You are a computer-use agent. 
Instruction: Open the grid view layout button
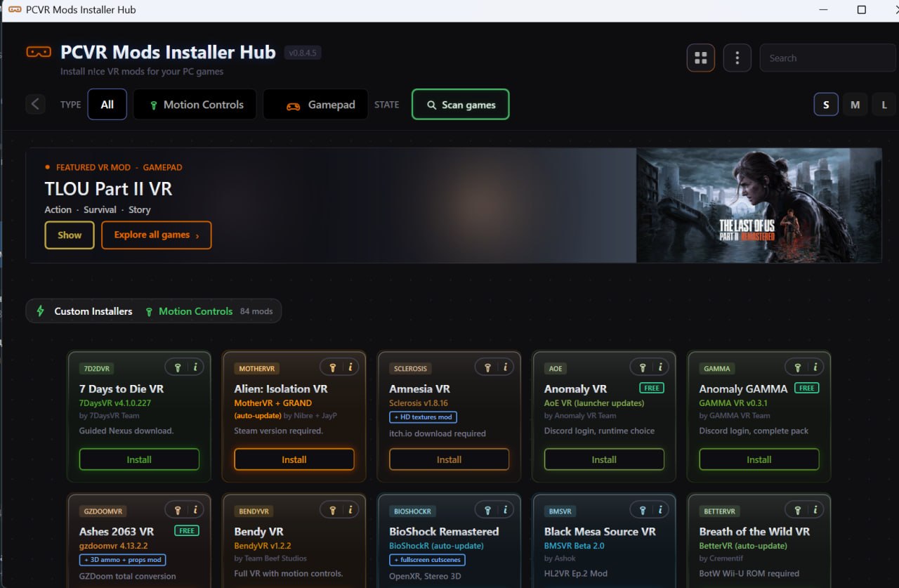[x=701, y=58]
